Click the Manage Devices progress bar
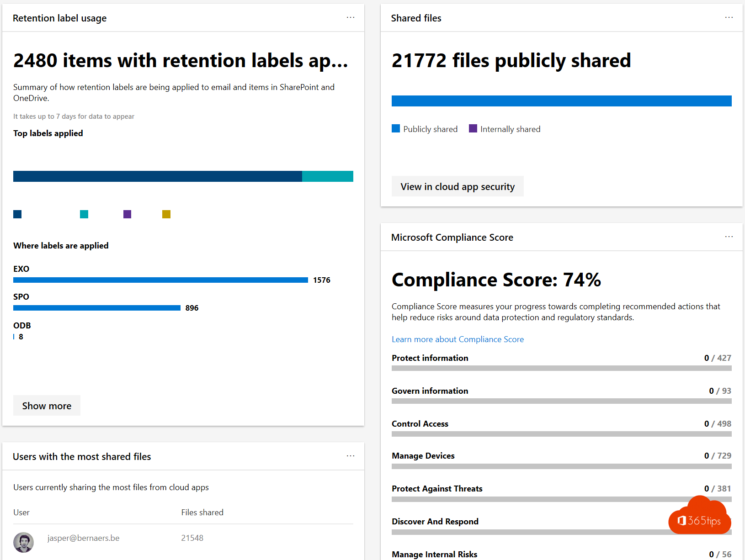 point(562,466)
